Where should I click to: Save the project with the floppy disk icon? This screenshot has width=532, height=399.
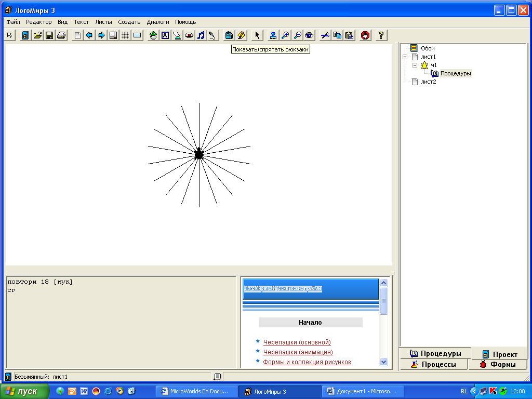click(49, 35)
